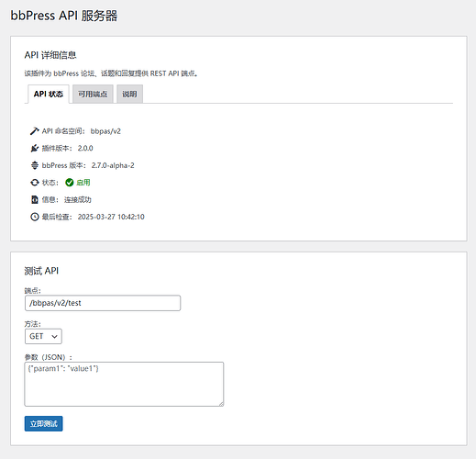Click the plugin description sentence mentioning REST API
Screen dimensions: 476x459
pyautogui.click(x=111, y=73)
